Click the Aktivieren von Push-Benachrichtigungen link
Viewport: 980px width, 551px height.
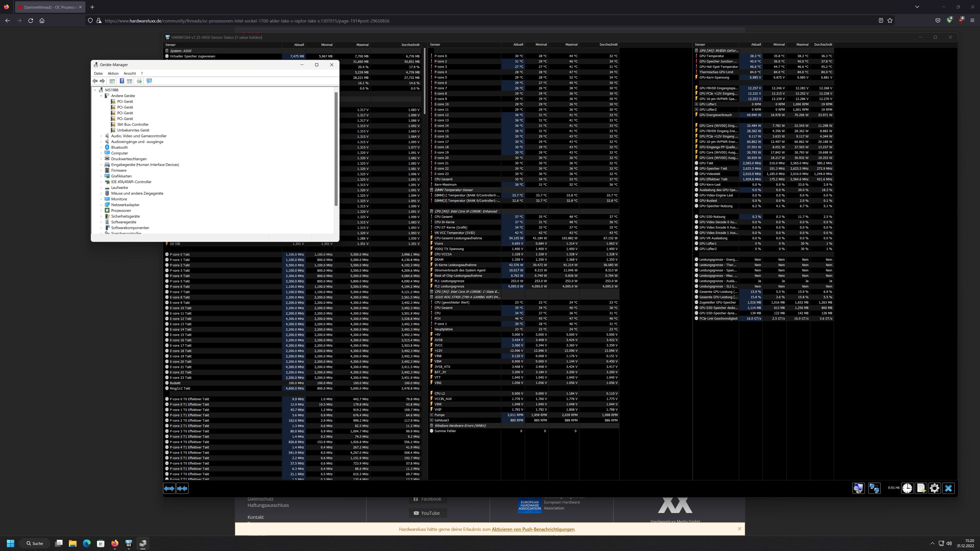[533, 529]
